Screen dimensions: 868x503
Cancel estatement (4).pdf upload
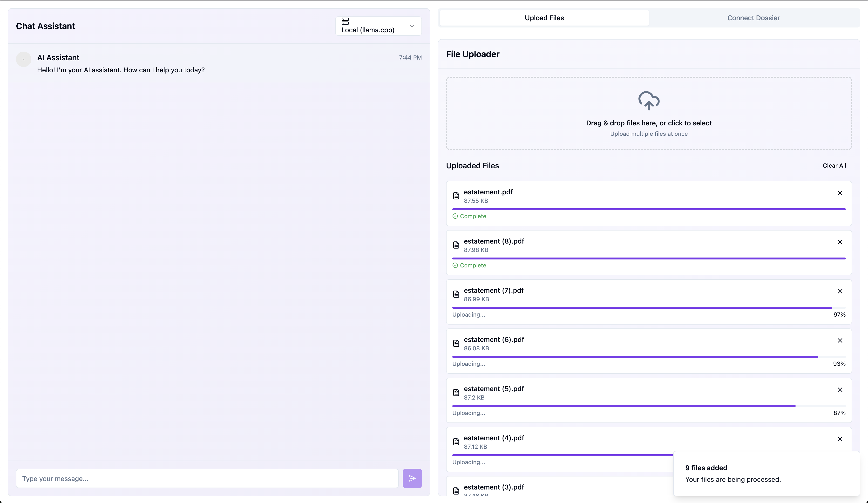point(840,439)
